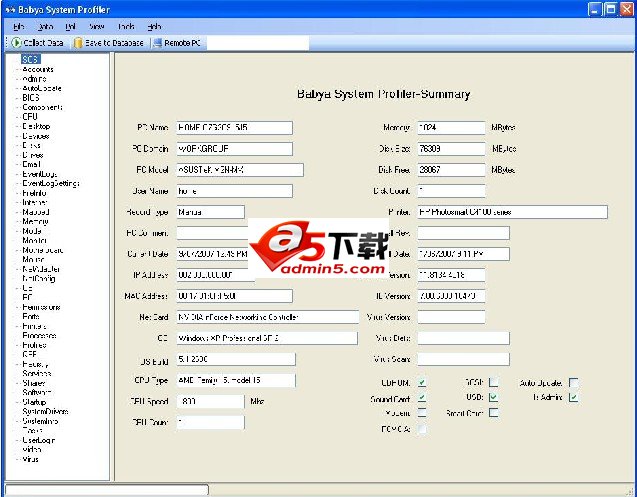The image size is (637, 497).
Task: Click the Printer text field
Action: tap(512, 212)
